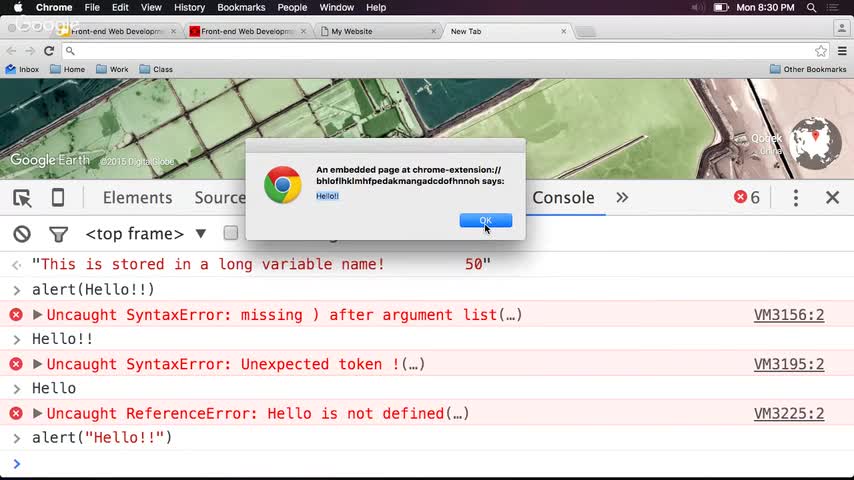The width and height of the screenshot is (854, 480).
Task: Switch to the My Website tab
Action: pyautogui.click(x=379, y=32)
